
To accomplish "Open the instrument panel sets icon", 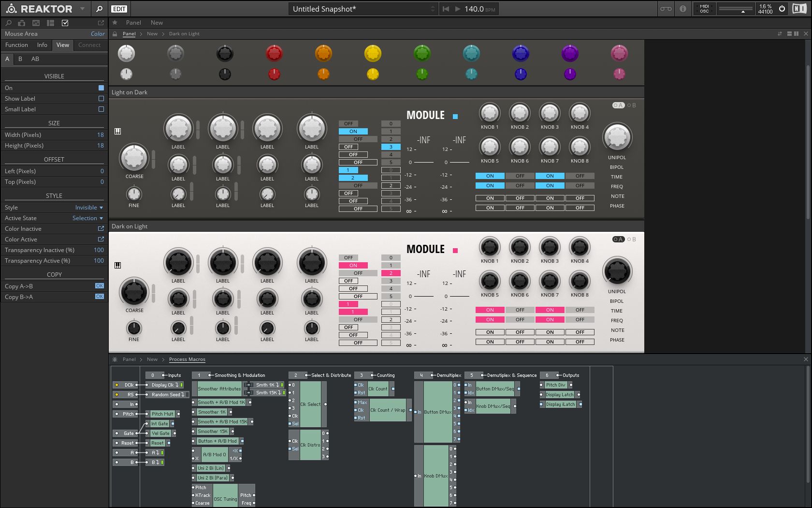I will tap(36, 23).
